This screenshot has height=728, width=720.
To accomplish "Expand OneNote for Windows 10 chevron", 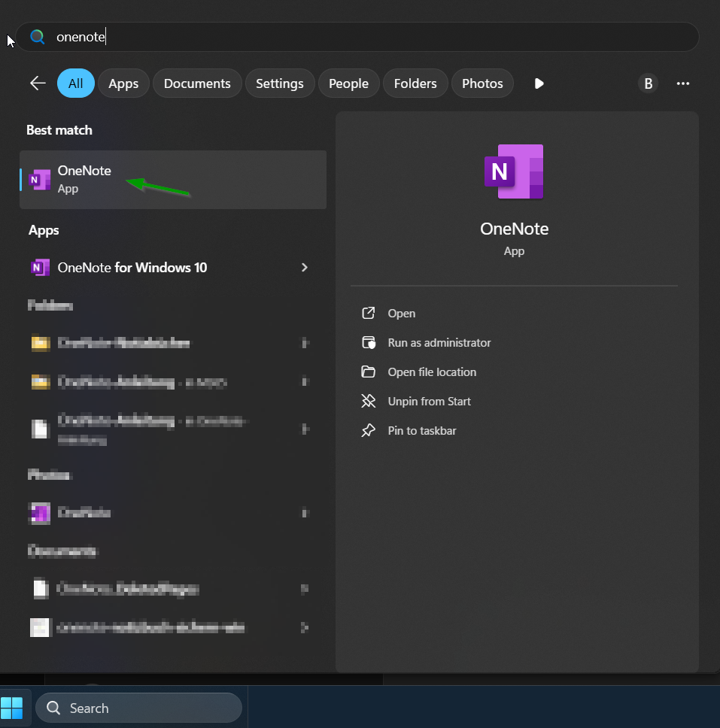I will 305,268.
